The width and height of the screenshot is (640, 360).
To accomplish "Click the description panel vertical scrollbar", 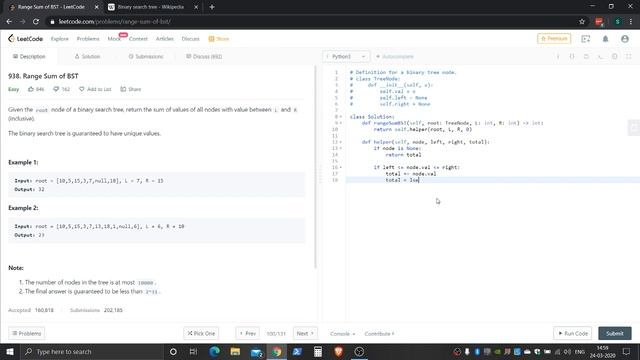I will [x=315, y=167].
